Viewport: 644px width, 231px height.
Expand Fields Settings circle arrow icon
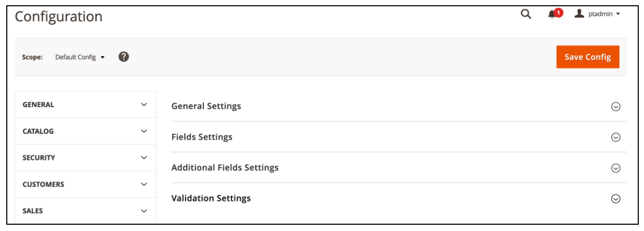point(616,137)
